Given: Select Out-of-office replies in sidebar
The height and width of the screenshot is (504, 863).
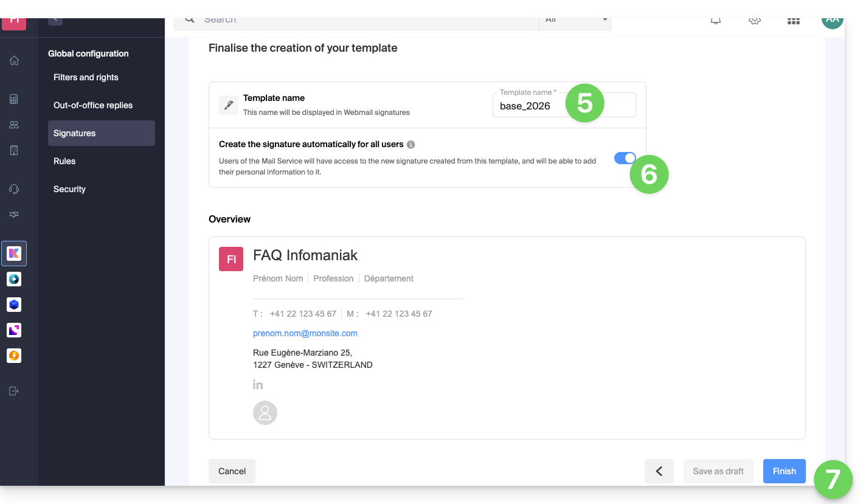Looking at the screenshot, I should pyautogui.click(x=93, y=105).
